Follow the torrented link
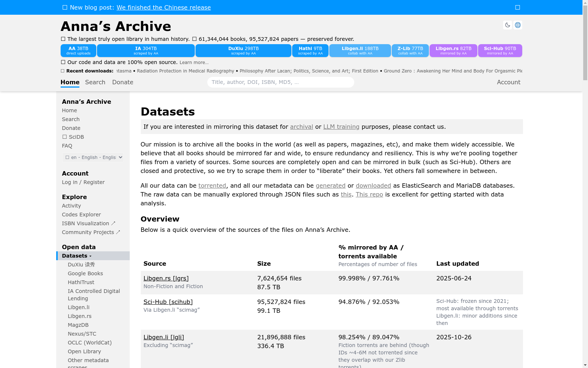Viewport: 588px width, 368px height. [x=212, y=185]
